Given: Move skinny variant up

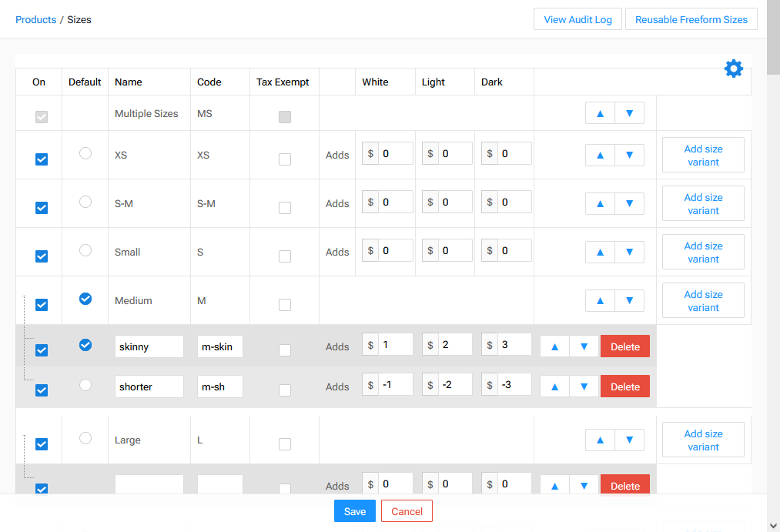Looking at the screenshot, I should coord(554,346).
